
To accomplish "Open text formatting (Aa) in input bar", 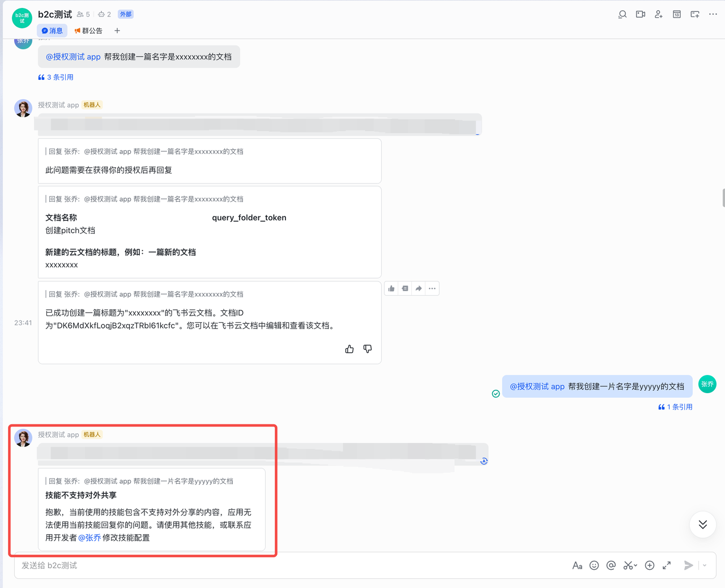I will click(577, 565).
